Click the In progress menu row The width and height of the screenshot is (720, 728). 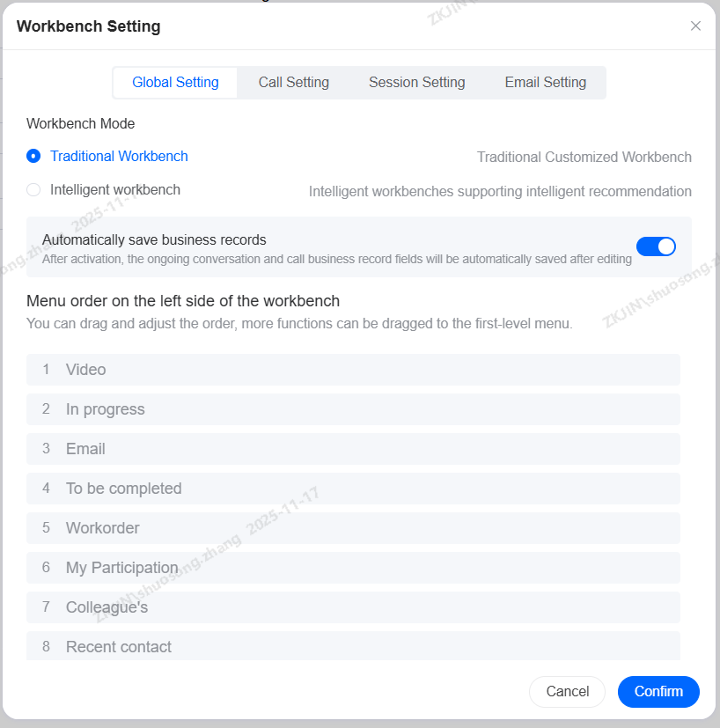click(x=353, y=409)
